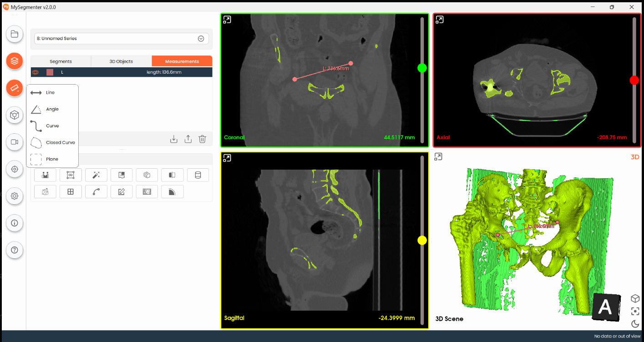
Task: Open the 3D cube sidebar tool
Action: click(15, 115)
